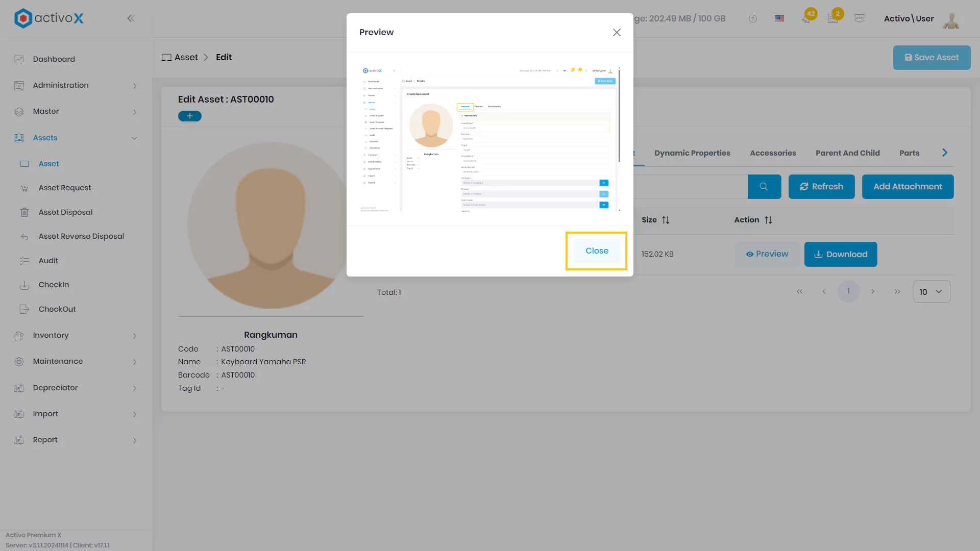
Task: Expand the Master menu chevron
Action: pyautogui.click(x=135, y=112)
